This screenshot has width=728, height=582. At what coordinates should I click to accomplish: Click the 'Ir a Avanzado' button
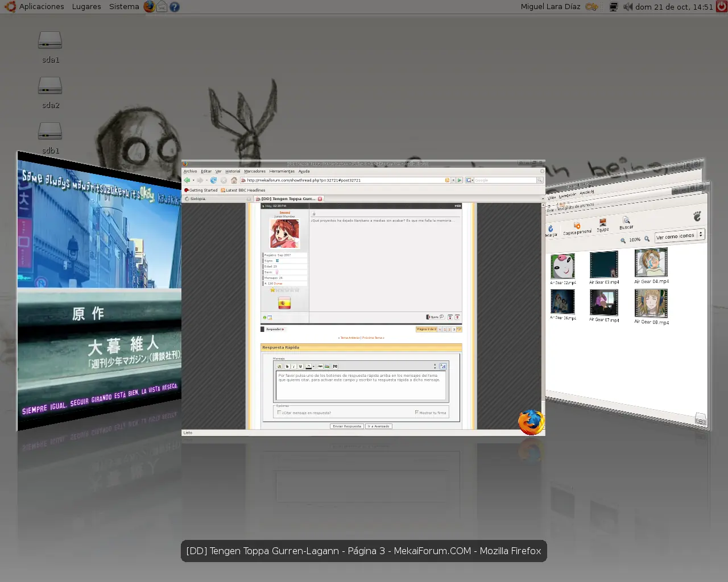[379, 426]
